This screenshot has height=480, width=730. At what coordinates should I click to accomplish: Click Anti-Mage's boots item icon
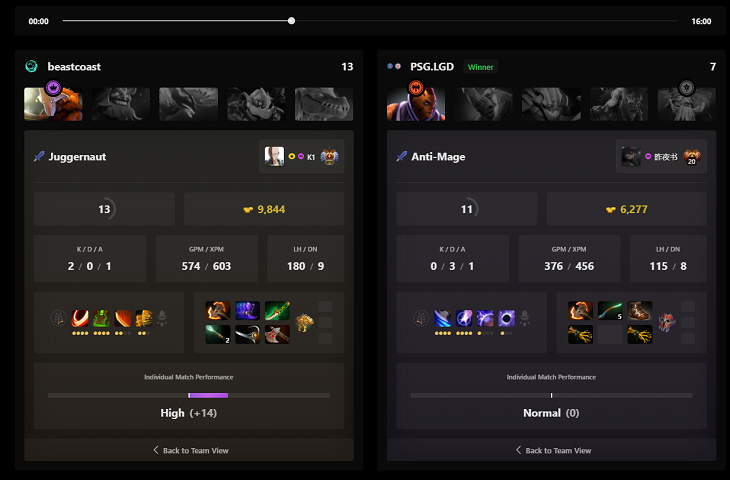coord(640,310)
